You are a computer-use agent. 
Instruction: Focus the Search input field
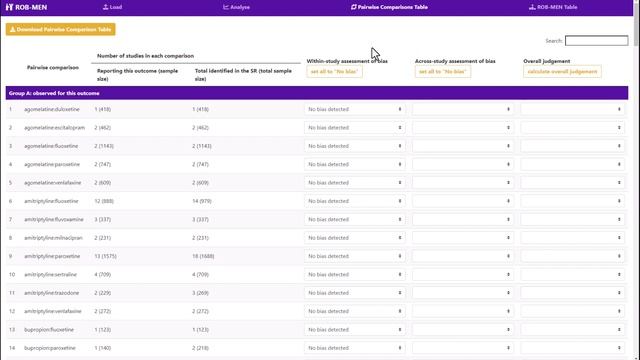pyautogui.click(x=596, y=40)
